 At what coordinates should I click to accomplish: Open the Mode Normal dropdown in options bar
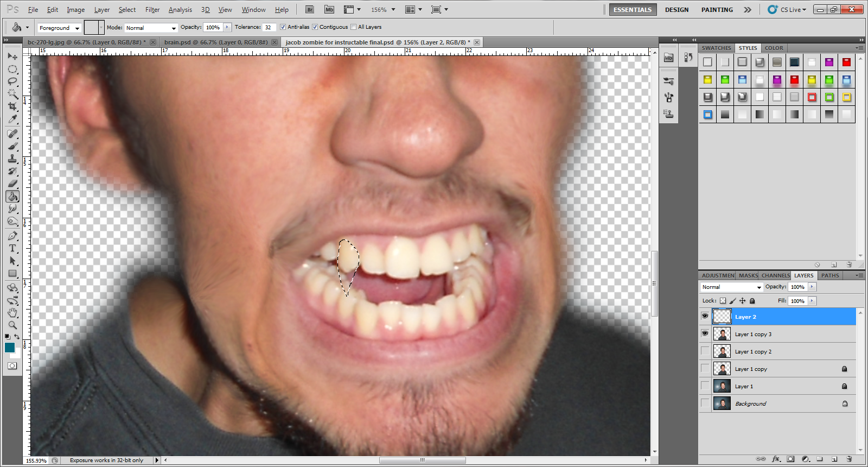pyautogui.click(x=151, y=28)
